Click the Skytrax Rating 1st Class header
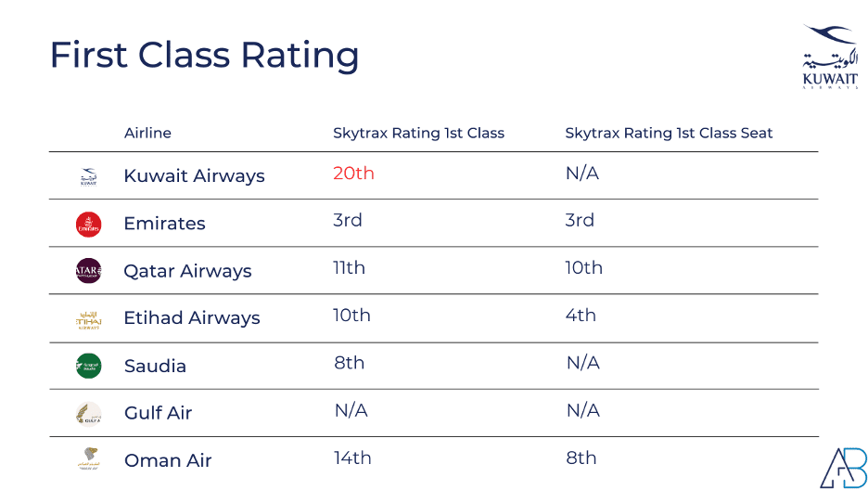 click(x=418, y=133)
